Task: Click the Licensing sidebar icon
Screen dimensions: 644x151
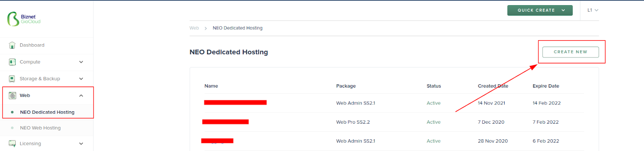Action: pyautogui.click(x=12, y=143)
